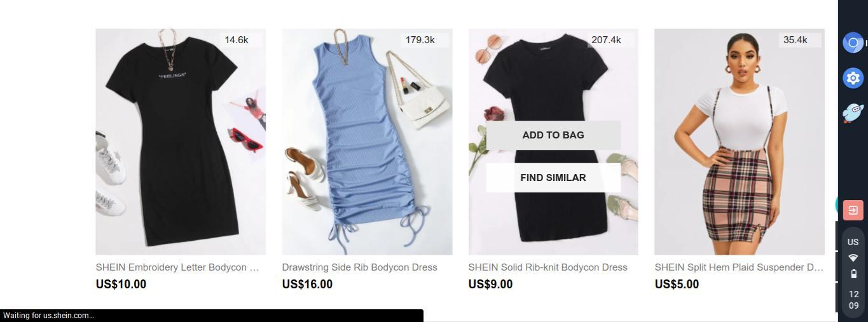The width and height of the screenshot is (868, 322).
Task: Click the blue circle launcher icon
Action: [x=853, y=43]
